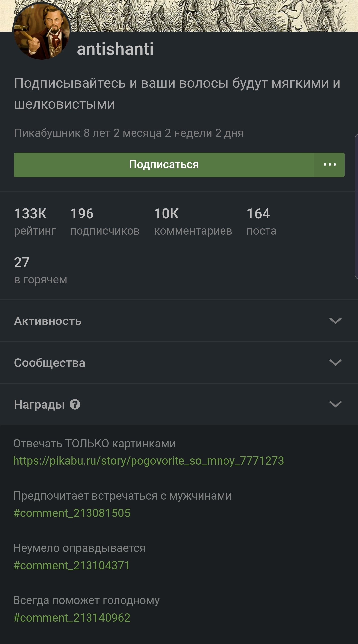Screen dimensions: 358x644
Task: Open the comment_213104371 link
Action: point(72,565)
